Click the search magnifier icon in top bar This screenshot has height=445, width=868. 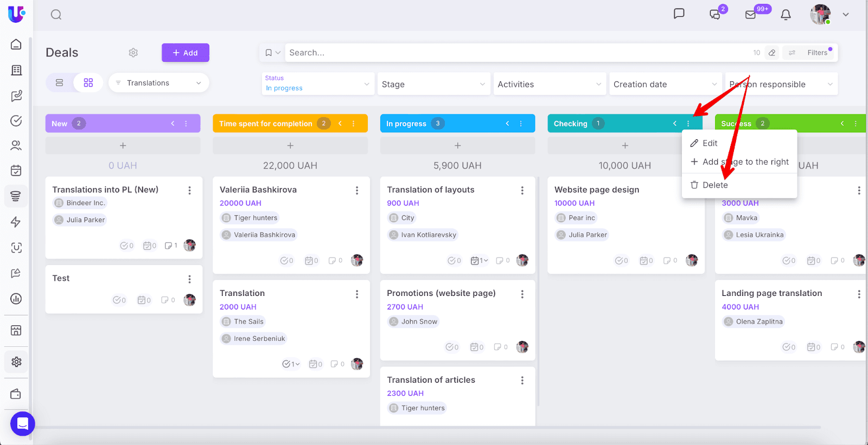[x=56, y=15]
